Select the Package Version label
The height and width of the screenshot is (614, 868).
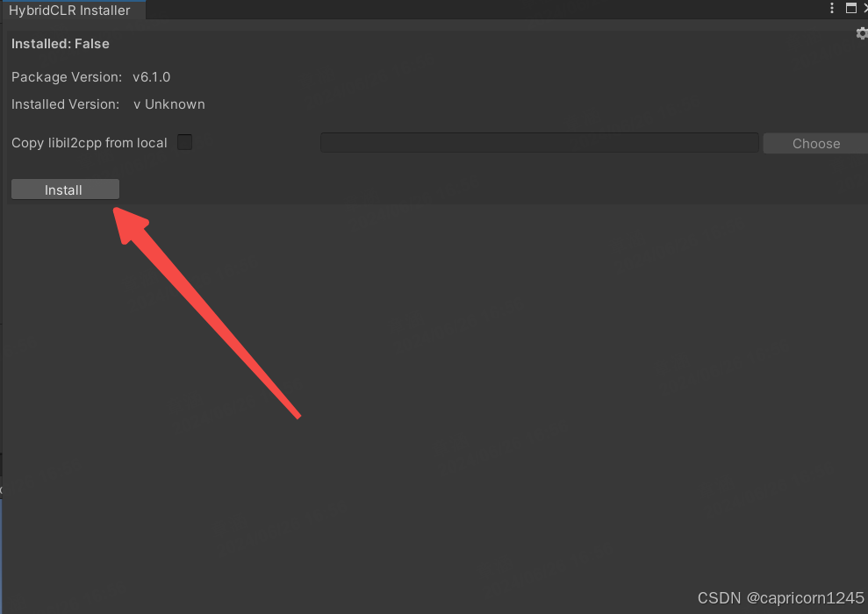click(x=67, y=77)
